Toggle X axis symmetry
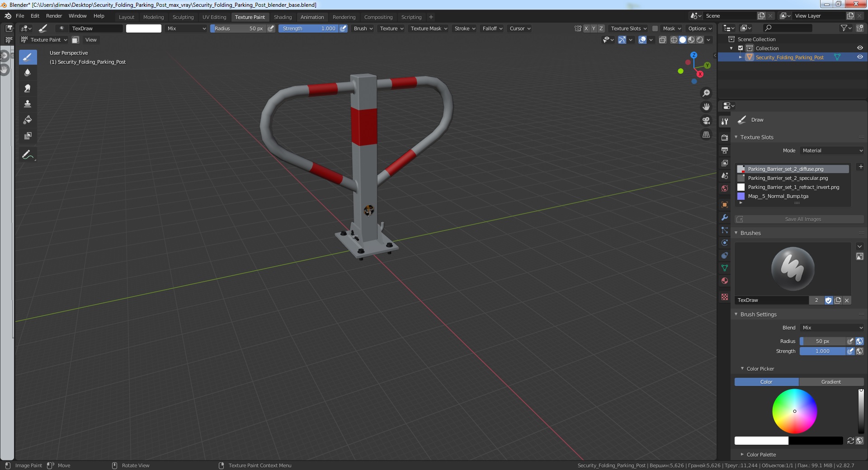The height and width of the screenshot is (470, 868). pos(586,28)
